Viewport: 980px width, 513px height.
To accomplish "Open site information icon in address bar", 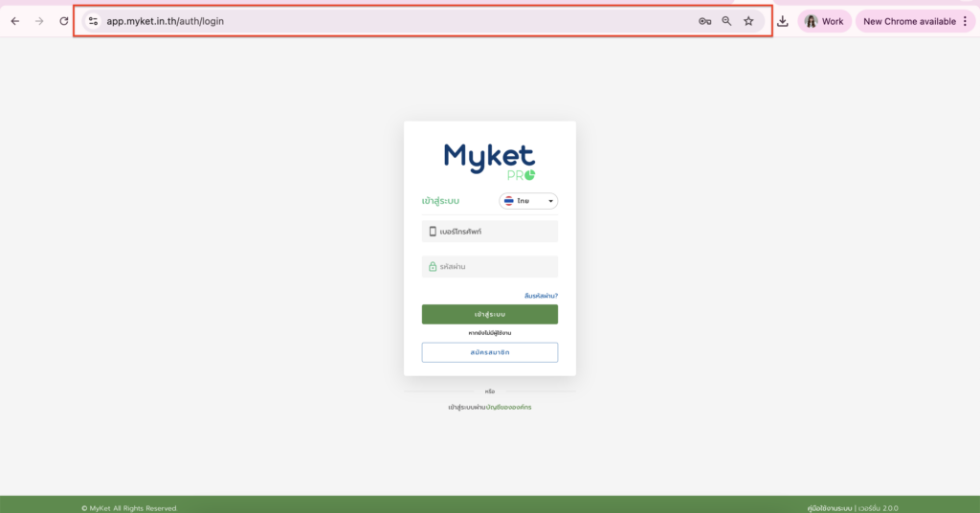I will click(x=93, y=21).
